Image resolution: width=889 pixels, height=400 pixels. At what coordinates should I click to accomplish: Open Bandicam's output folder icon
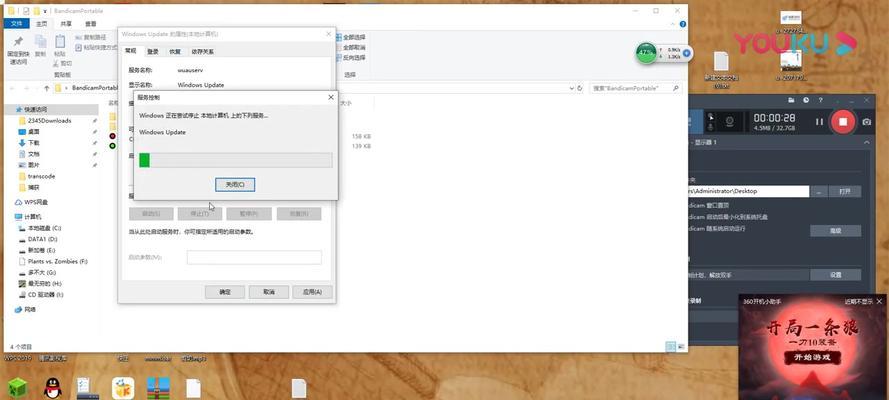(x=791, y=100)
